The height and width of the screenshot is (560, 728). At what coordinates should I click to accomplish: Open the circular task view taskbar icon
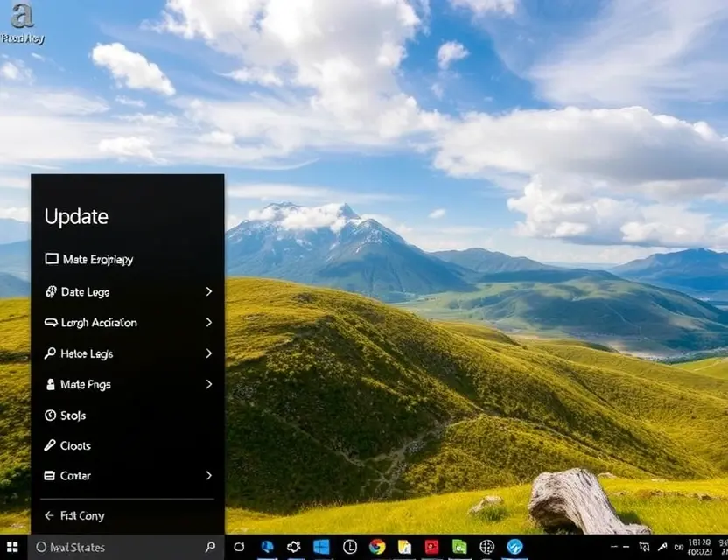[x=239, y=547]
